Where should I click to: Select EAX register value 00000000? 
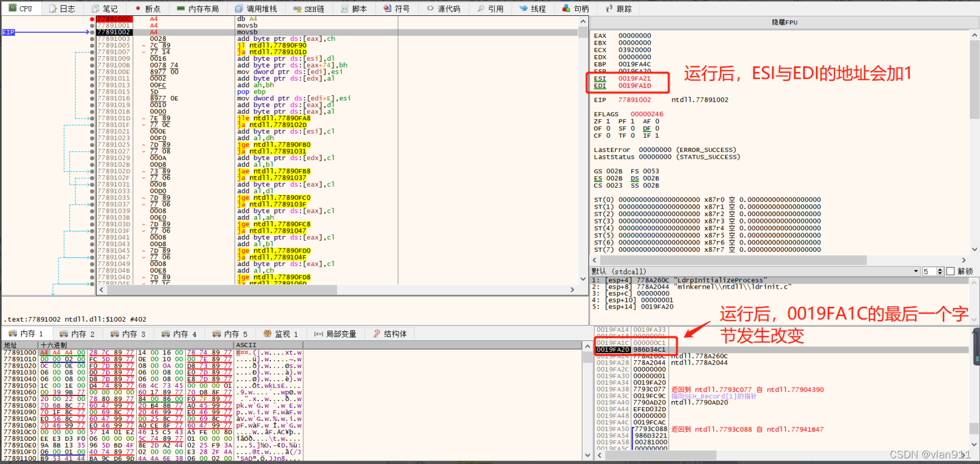click(x=635, y=36)
